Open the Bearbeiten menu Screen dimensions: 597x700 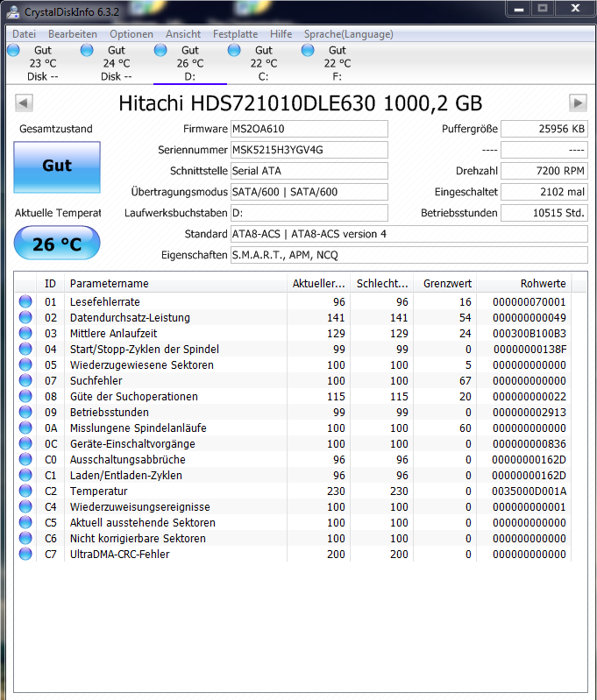(x=73, y=34)
